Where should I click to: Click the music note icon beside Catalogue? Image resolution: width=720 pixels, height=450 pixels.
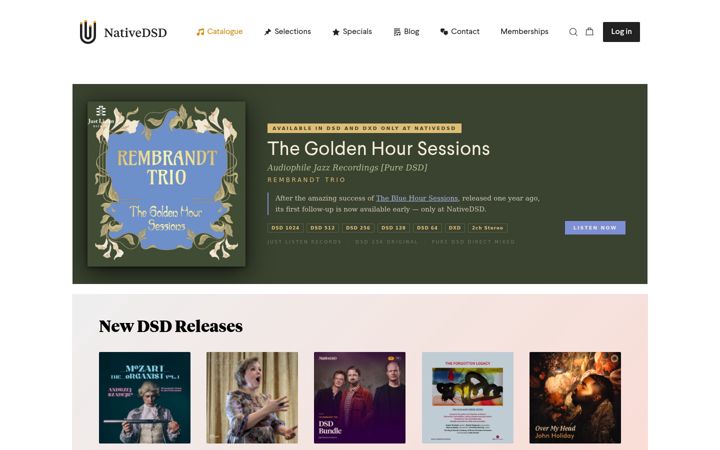200,32
